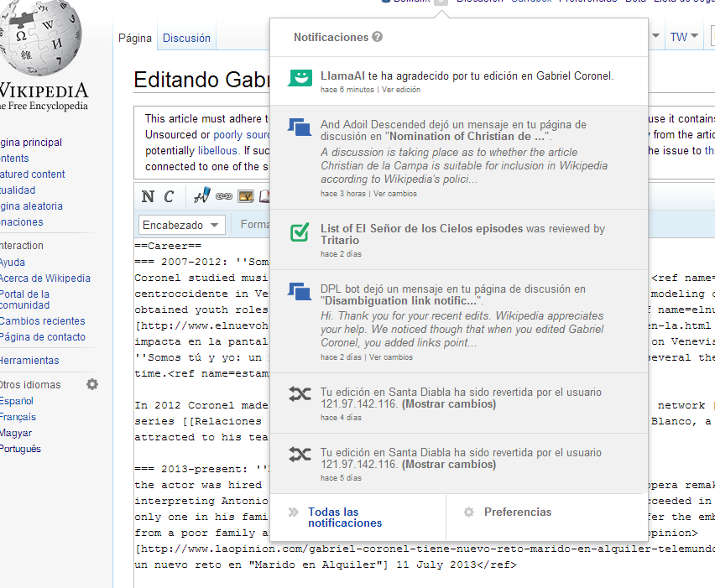Go to Featured content in the sidebar
This screenshot has height=588, width=715.
[32, 174]
